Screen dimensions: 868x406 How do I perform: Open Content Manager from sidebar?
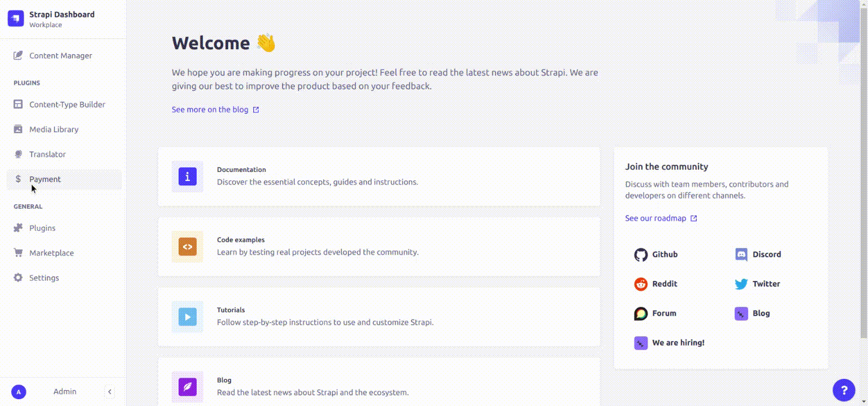click(64, 55)
